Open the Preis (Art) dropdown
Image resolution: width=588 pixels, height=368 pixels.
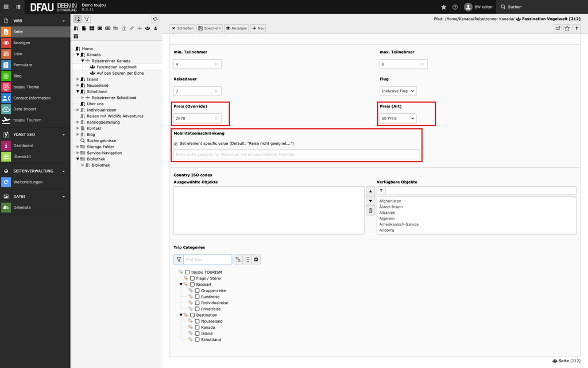398,118
